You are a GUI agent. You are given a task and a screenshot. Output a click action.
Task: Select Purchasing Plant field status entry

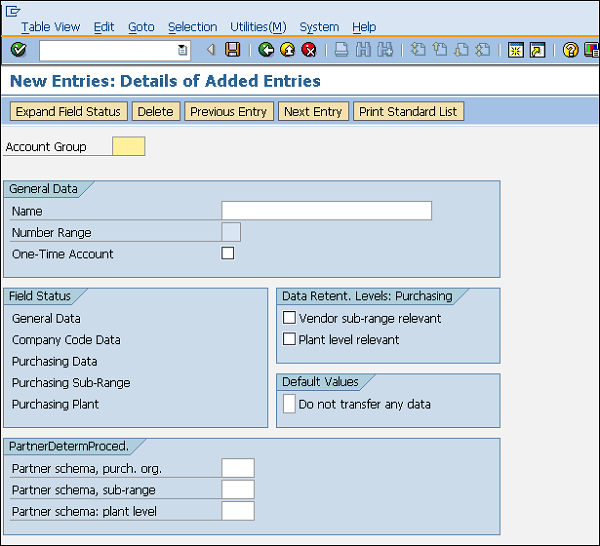point(55,404)
